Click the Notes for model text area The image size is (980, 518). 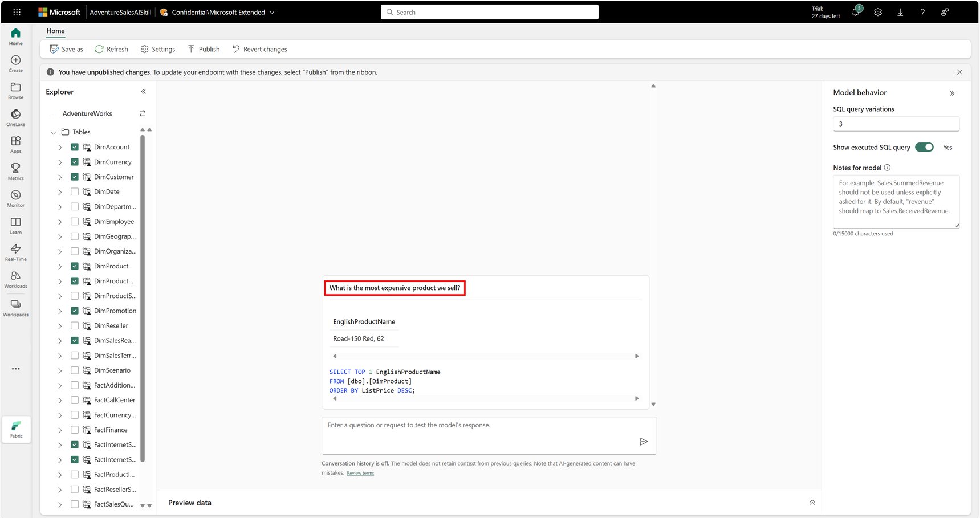point(896,202)
